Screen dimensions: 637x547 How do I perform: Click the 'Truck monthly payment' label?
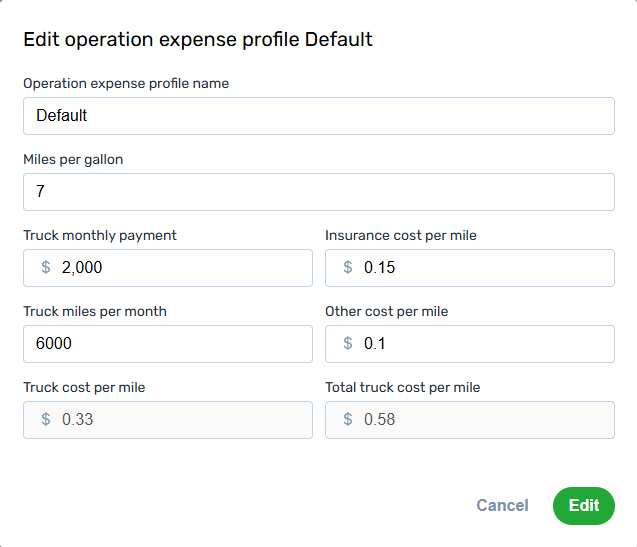(100, 235)
